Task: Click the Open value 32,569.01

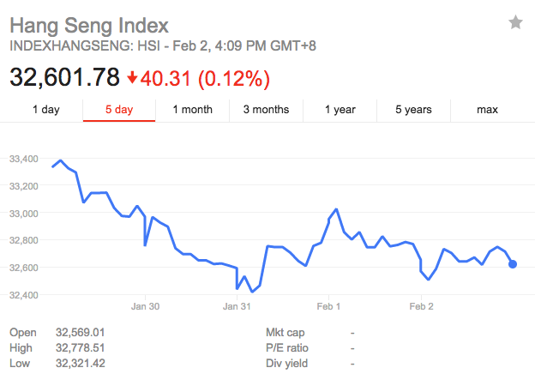Action: (x=81, y=332)
